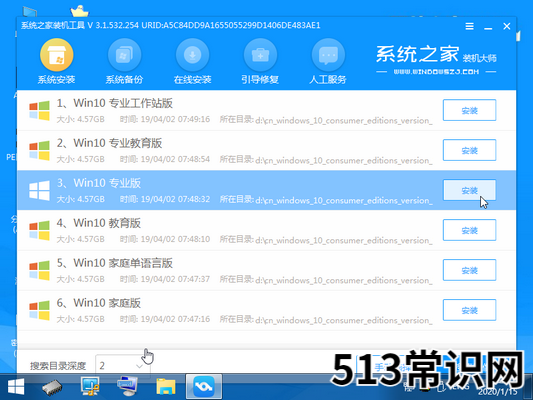Click the directory path of Win10 专业工作站版
Image resolution: width=533 pixels, height=400 pixels.
[x=344, y=120]
